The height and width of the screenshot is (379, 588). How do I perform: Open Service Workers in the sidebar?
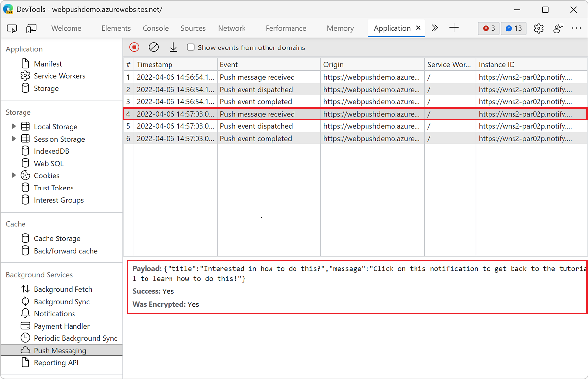click(x=59, y=75)
